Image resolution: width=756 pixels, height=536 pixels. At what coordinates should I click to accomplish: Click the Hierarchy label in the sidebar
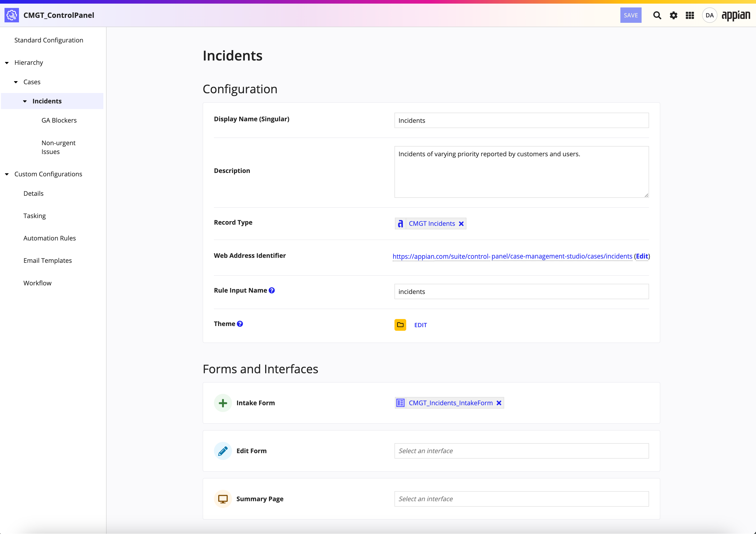(29, 62)
